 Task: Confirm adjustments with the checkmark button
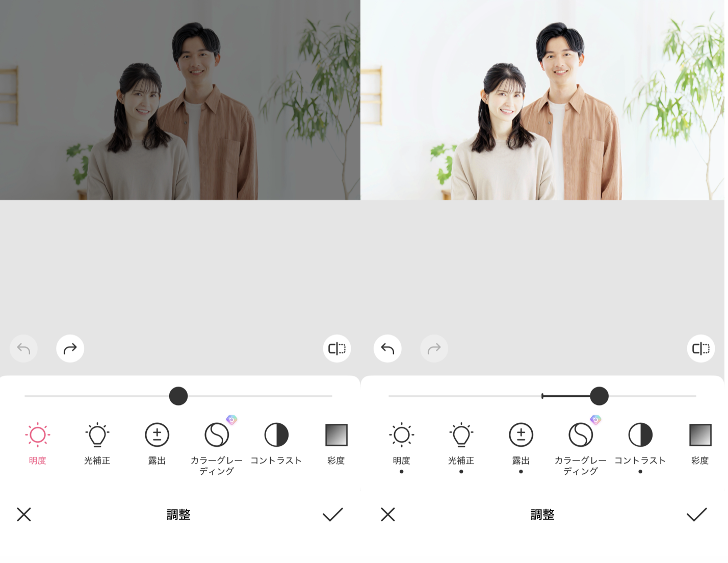pyautogui.click(x=332, y=515)
